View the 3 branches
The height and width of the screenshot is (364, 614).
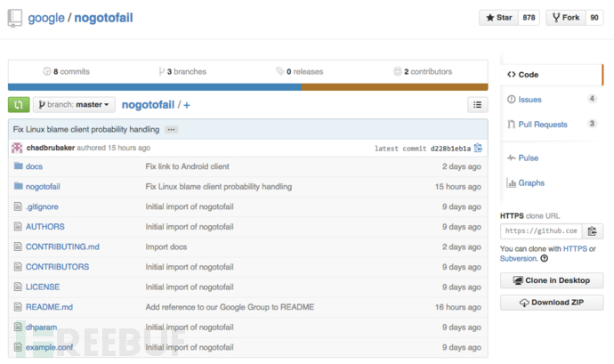click(182, 72)
